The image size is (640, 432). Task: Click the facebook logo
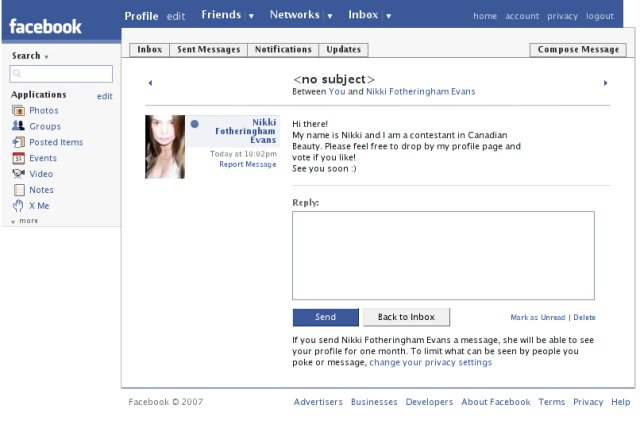pos(45,27)
